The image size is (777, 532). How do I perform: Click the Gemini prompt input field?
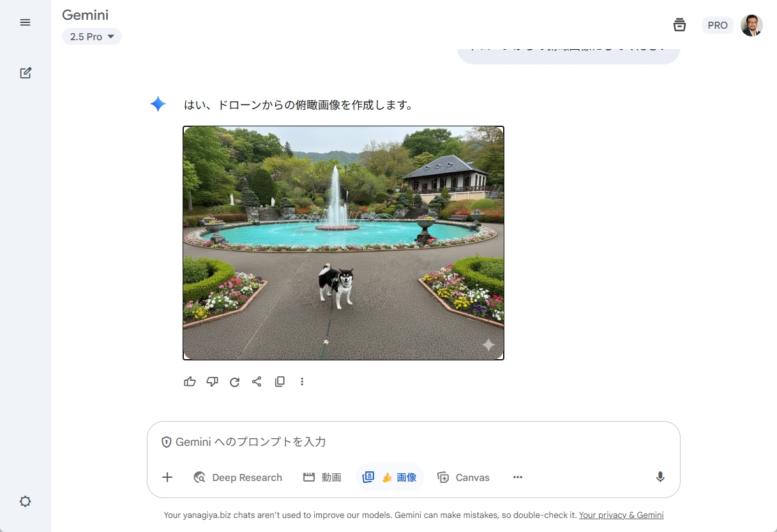tap(409, 442)
